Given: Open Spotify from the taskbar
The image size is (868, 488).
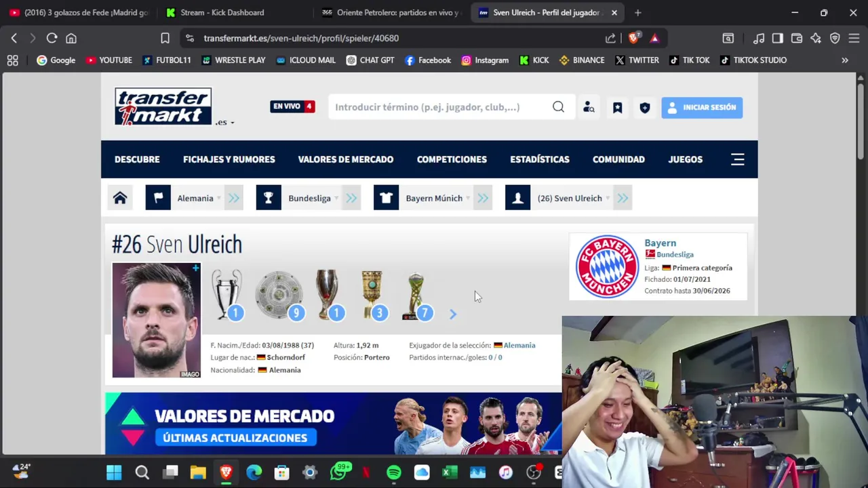Looking at the screenshot, I should pyautogui.click(x=394, y=472).
